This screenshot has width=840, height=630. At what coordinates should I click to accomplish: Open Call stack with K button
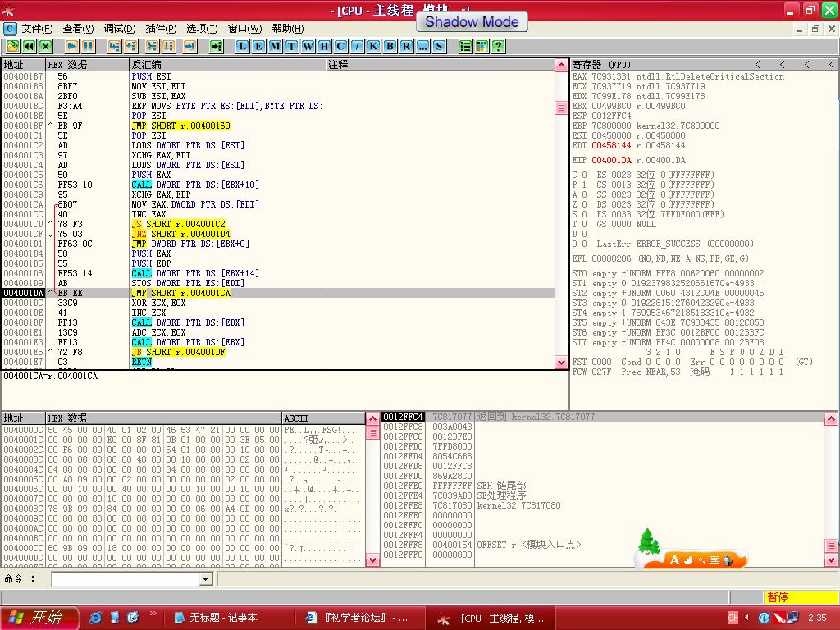[x=373, y=46]
